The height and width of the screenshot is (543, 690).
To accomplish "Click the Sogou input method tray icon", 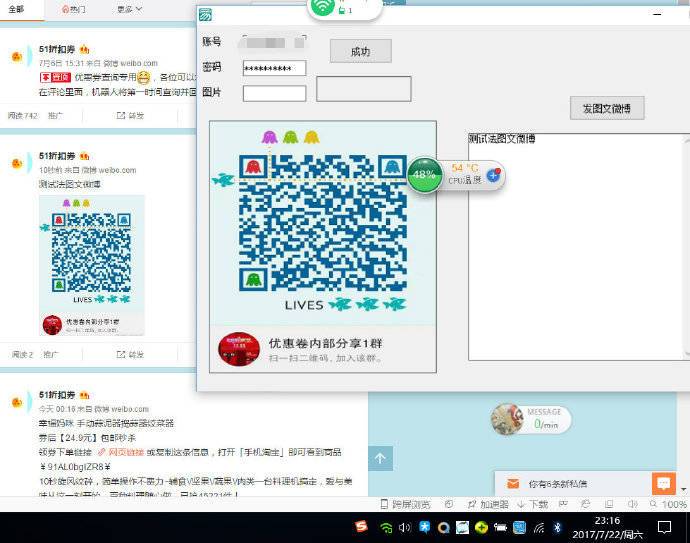I will coord(361,526).
